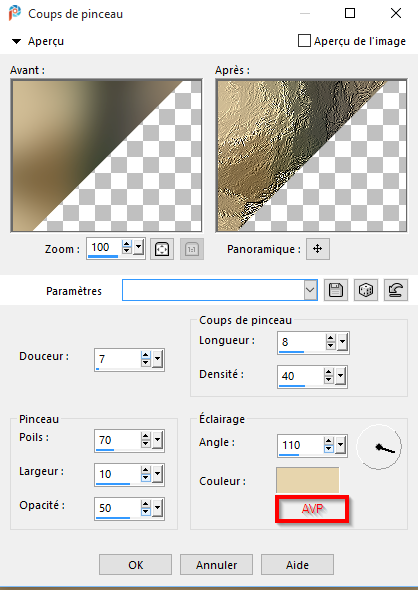Click the OK button
This screenshot has width=418, height=590.
[135, 564]
